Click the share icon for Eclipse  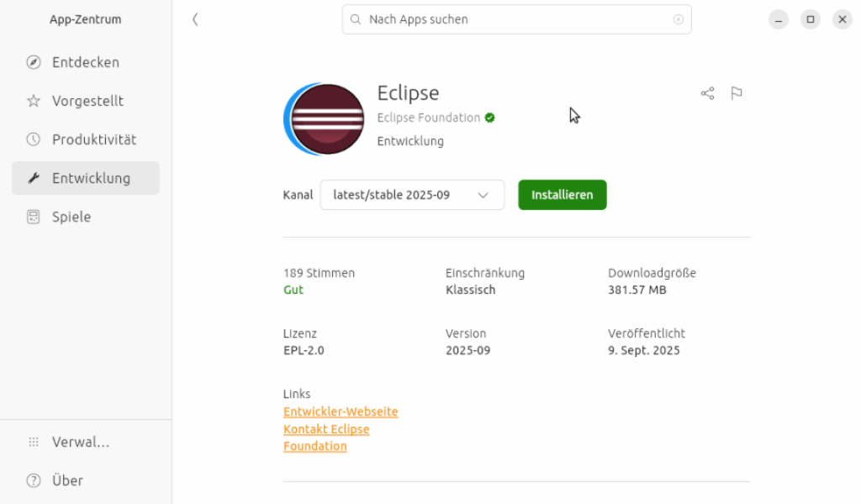click(707, 93)
